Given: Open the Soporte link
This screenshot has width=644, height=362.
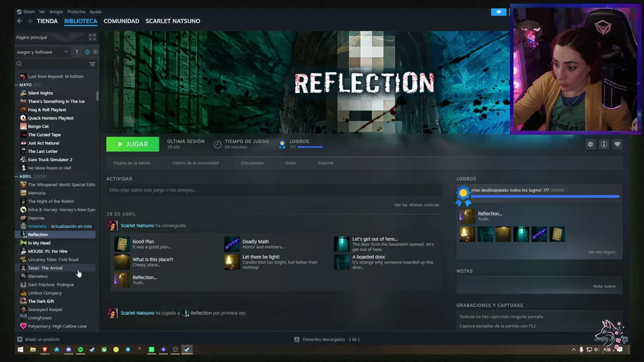Looking at the screenshot, I should 326,163.
